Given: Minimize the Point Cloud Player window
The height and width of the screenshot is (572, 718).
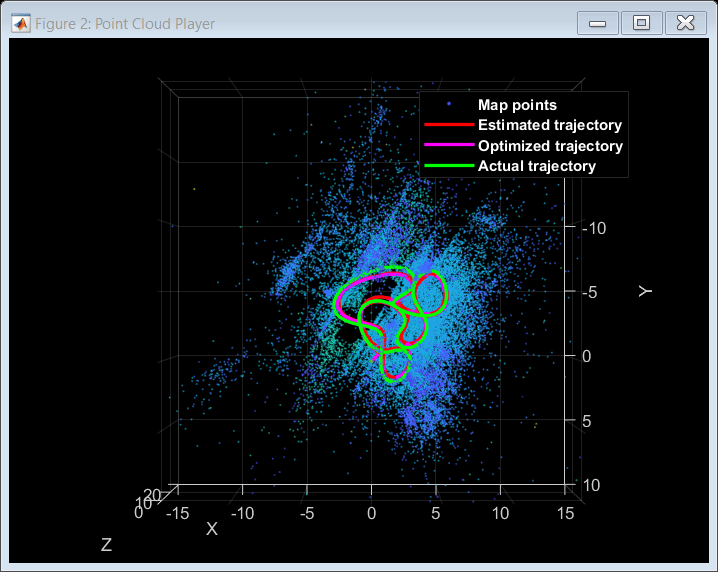Looking at the screenshot, I should [x=598, y=23].
